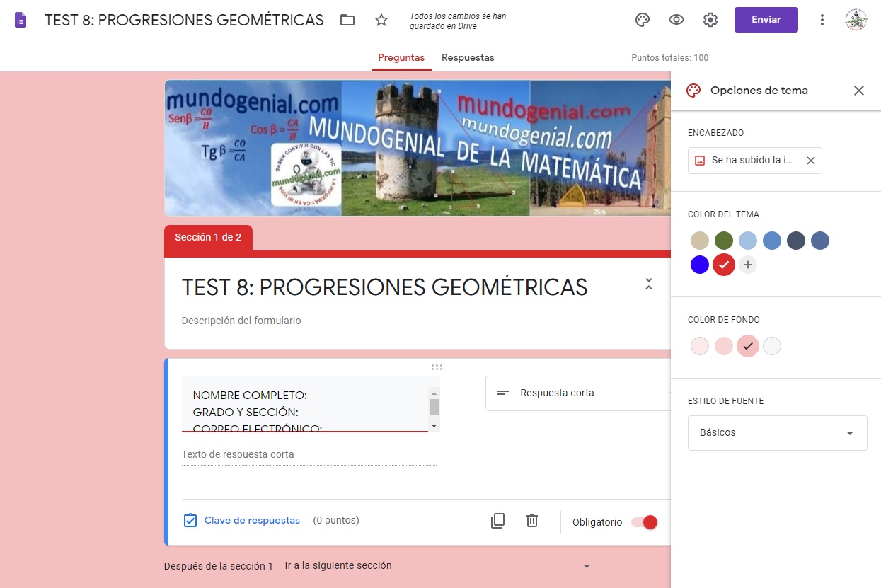The height and width of the screenshot is (588, 881).
Task: Click Puntos totales: 100 text
Action: 670,58
